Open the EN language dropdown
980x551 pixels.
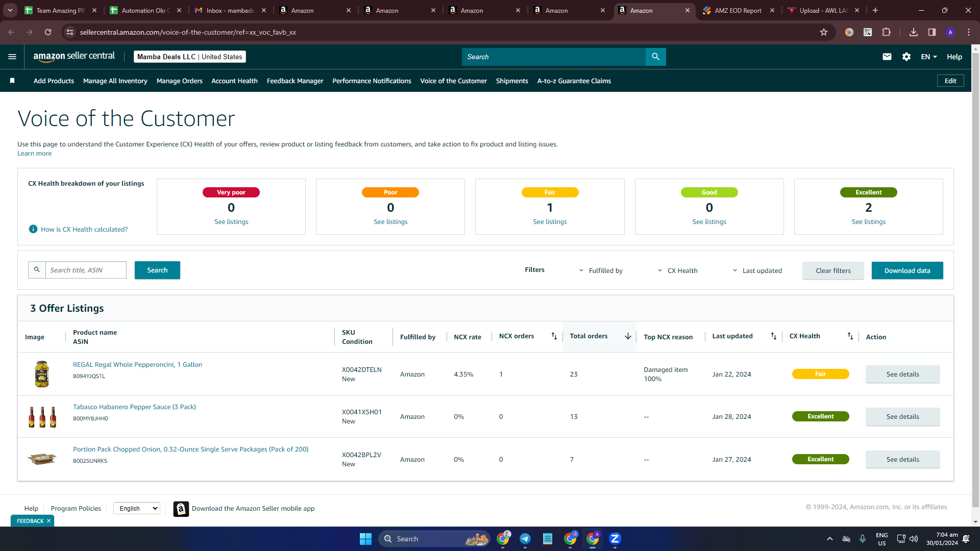pos(929,57)
